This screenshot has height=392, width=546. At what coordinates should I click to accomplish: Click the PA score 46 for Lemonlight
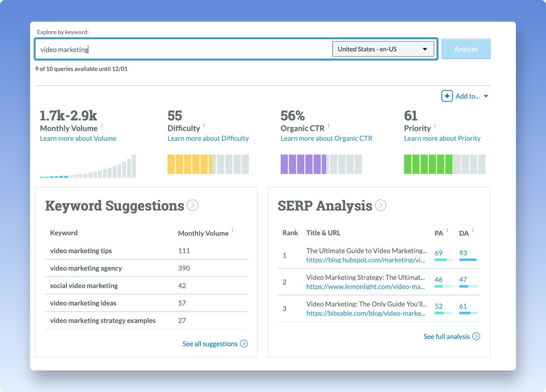(439, 280)
